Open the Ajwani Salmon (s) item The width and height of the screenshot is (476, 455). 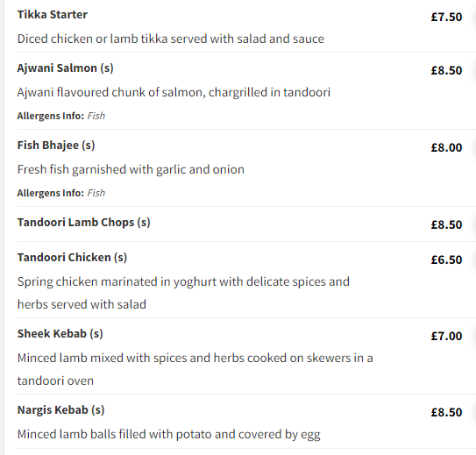click(65, 68)
